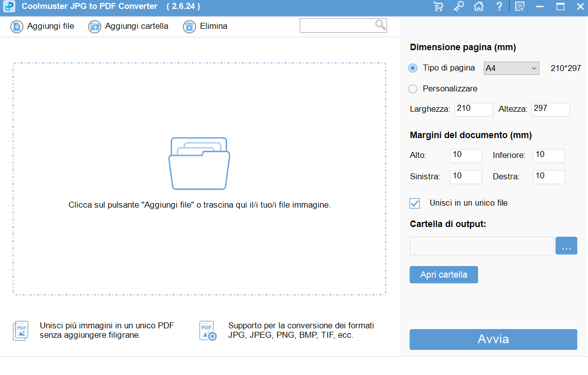Screen dimensions: 588x375
Task: Click the Alto margin field
Action: click(466, 155)
